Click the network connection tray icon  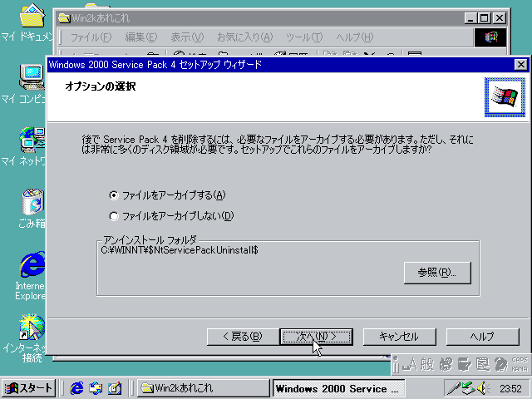tap(468, 388)
